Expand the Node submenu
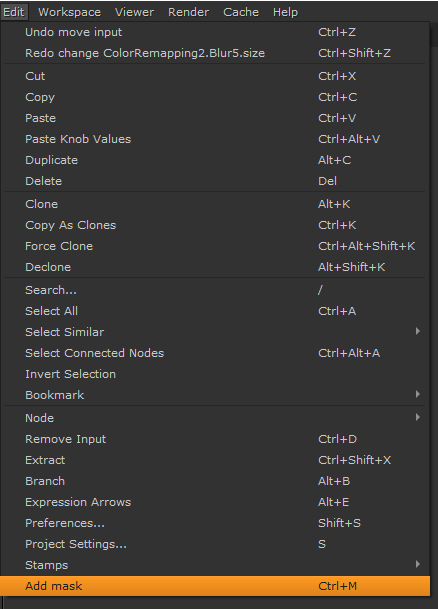Screen dimensions: 438x609 pos(215,418)
